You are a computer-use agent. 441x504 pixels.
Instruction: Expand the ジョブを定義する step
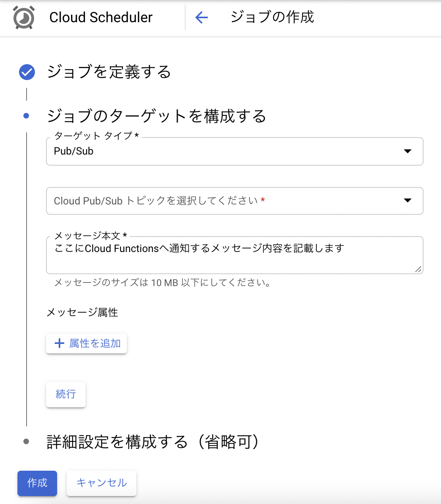tap(109, 72)
